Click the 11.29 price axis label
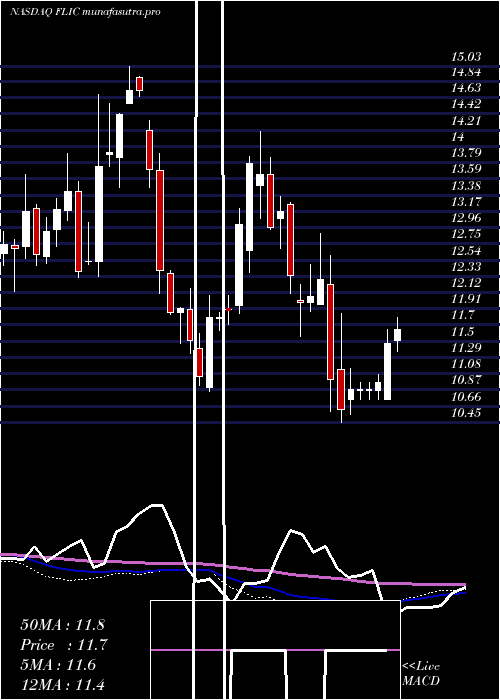 pos(467,347)
